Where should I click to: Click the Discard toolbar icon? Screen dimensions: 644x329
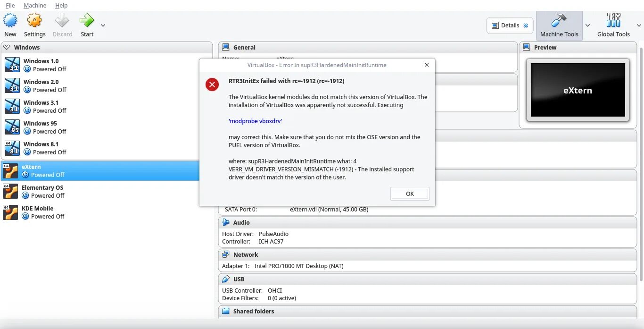tap(62, 20)
